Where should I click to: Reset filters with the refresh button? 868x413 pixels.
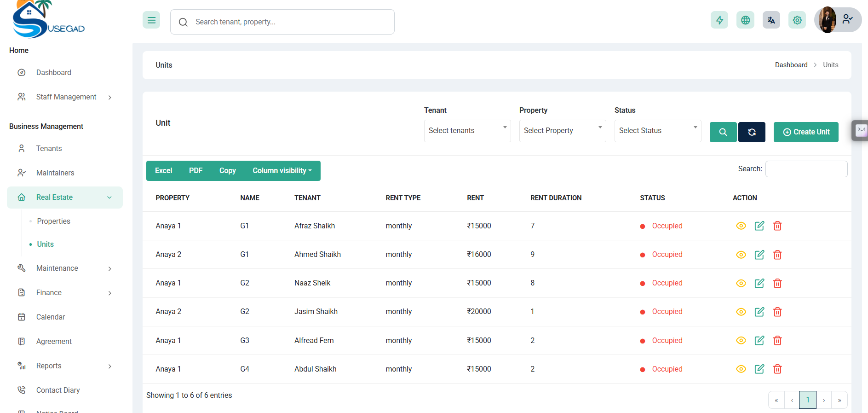click(752, 132)
